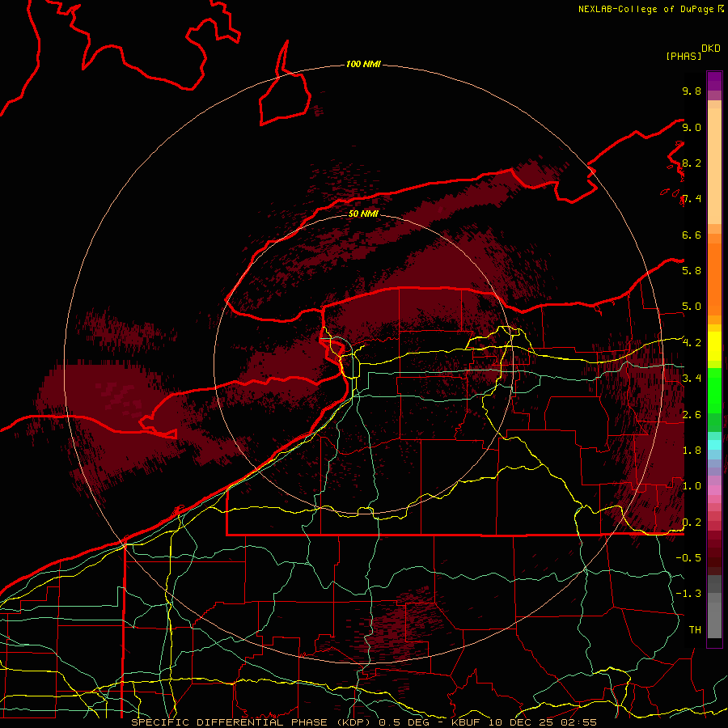Screen dimensions: 728x728
Task: Click the 4.2 scale value
Action: [692, 343]
